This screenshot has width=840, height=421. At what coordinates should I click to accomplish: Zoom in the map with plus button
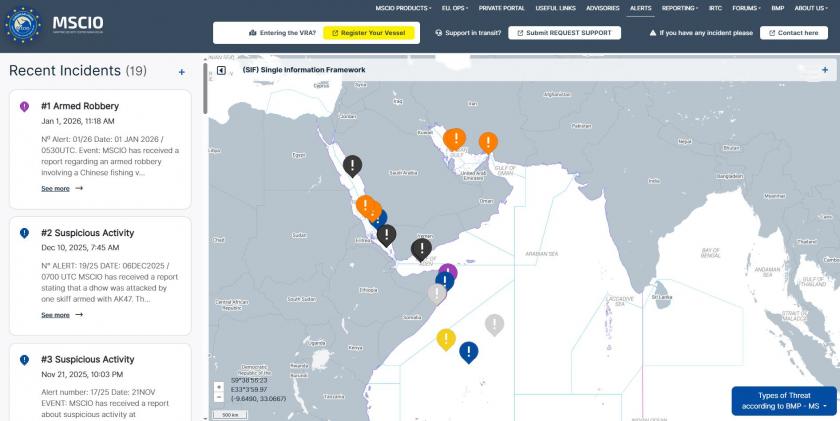219,387
